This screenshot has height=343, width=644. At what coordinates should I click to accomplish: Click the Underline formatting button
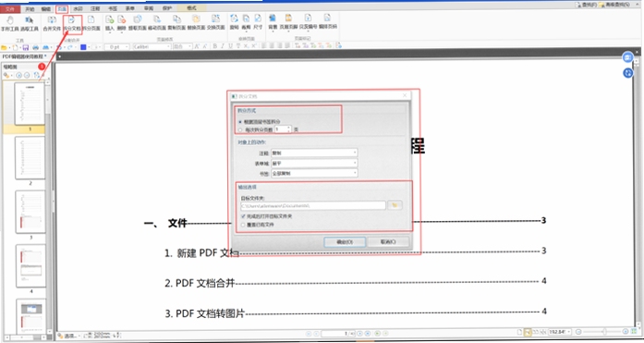pyautogui.click(x=230, y=46)
